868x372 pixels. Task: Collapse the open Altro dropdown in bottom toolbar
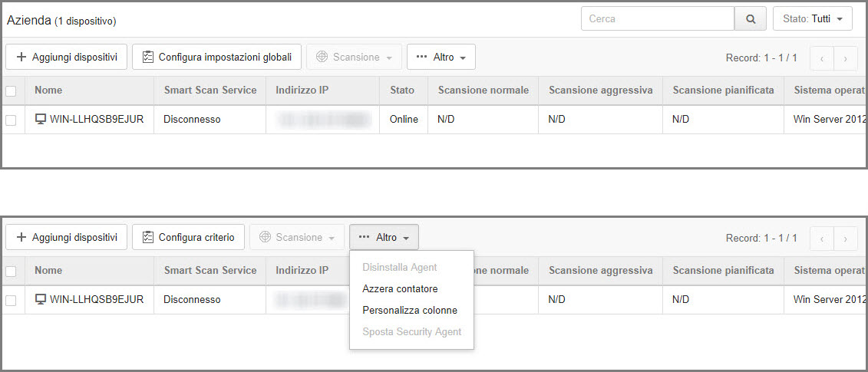[x=384, y=237]
